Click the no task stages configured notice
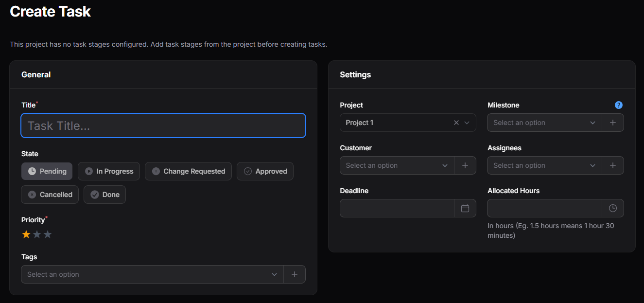 pyautogui.click(x=169, y=44)
